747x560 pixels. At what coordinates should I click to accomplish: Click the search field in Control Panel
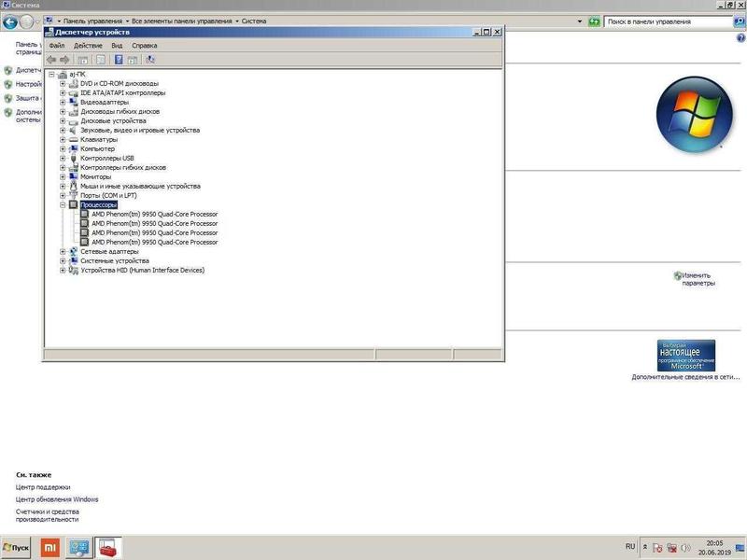coord(669,21)
